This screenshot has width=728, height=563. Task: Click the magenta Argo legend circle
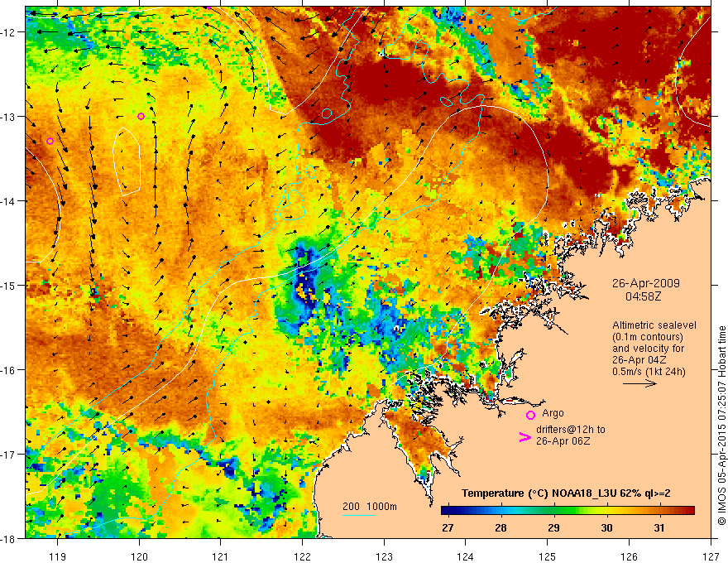pos(530,415)
